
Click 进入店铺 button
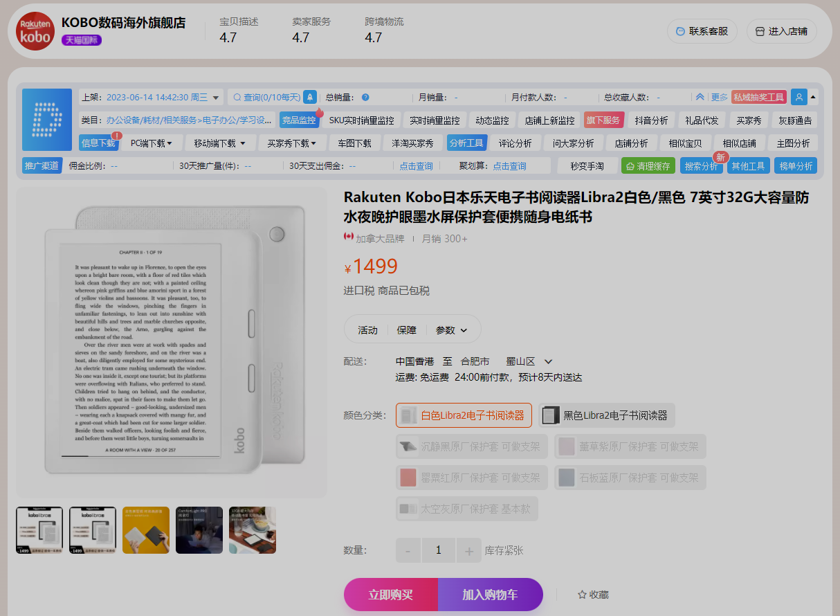tap(781, 31)
